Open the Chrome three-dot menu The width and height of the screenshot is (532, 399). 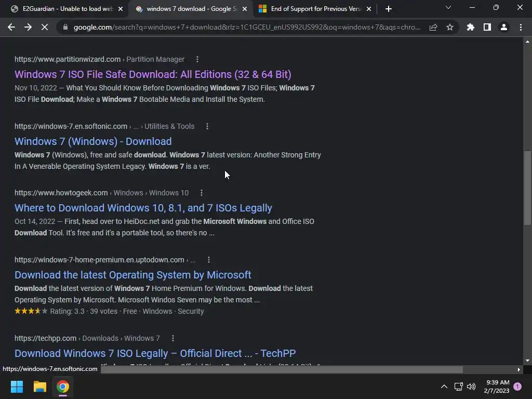point(521,27)
